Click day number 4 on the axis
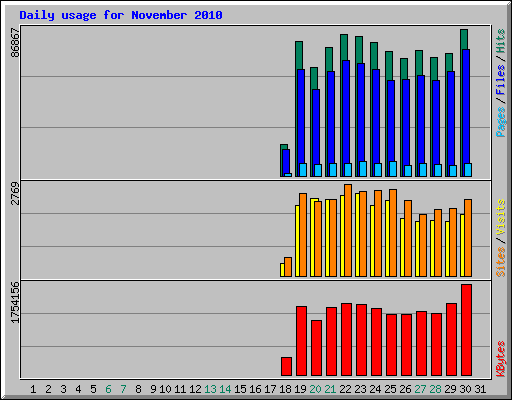Viewport: 512px width, 400px height. coord(78,389)
